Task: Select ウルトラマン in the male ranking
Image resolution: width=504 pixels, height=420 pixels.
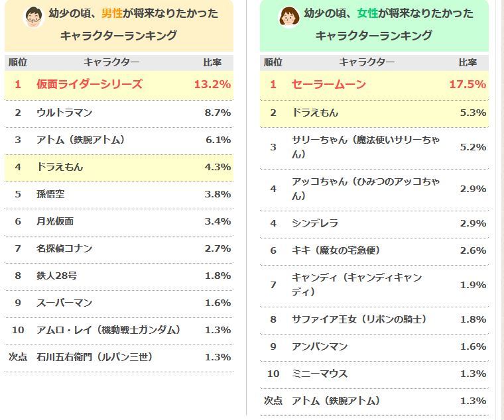Action: coord(64,113)
